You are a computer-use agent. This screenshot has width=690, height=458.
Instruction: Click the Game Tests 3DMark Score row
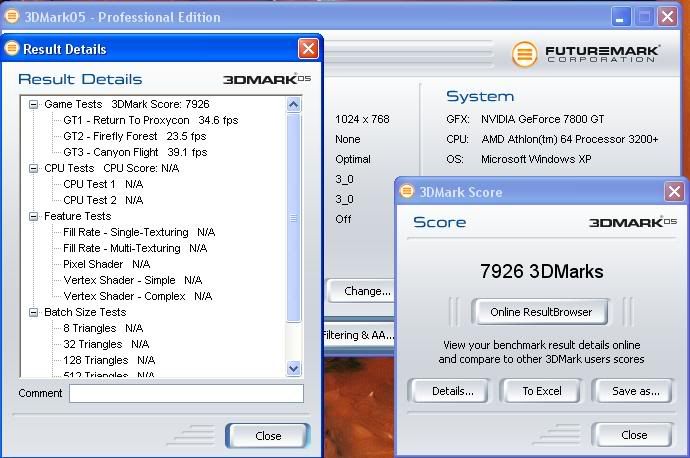[127, 104]
